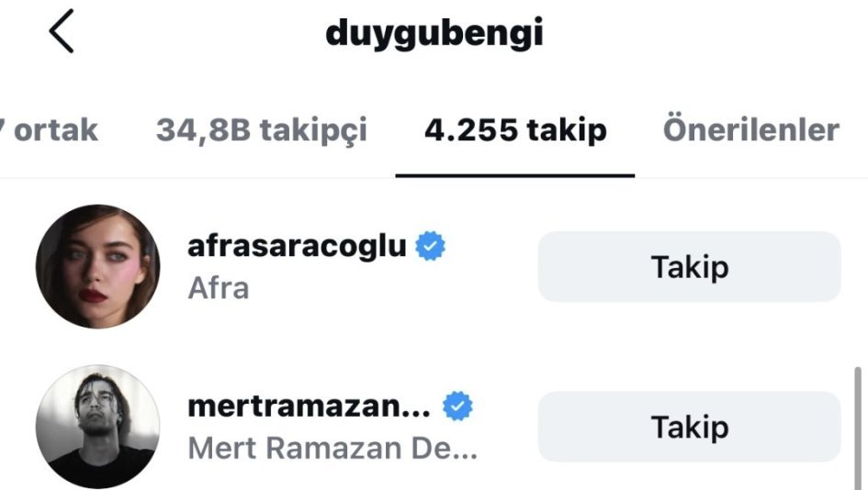Image resolution: width=868 pixels, height=490 pixels.
Task: Go back using the left arrow icon
Action: tap(62, 31)
